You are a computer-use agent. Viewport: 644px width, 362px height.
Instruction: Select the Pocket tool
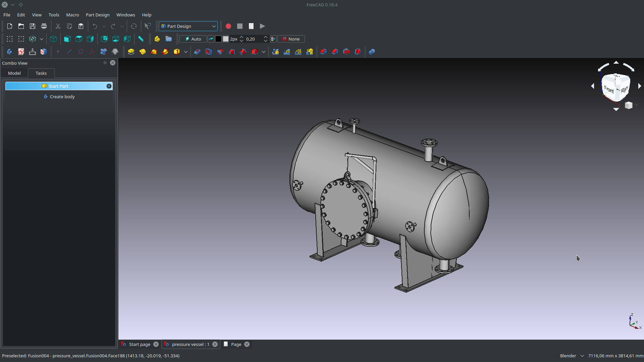coord(198,52)
